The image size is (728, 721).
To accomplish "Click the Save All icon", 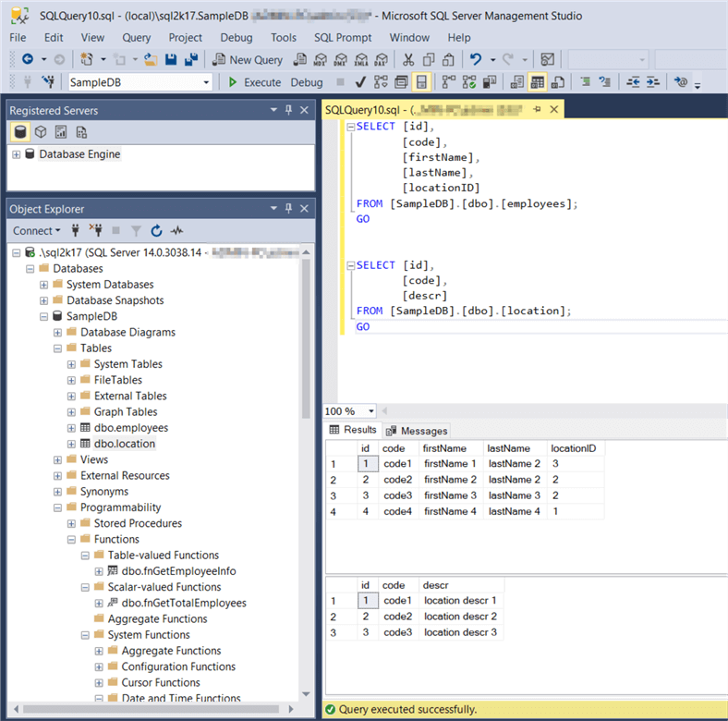I will click(x=191, y=59).
